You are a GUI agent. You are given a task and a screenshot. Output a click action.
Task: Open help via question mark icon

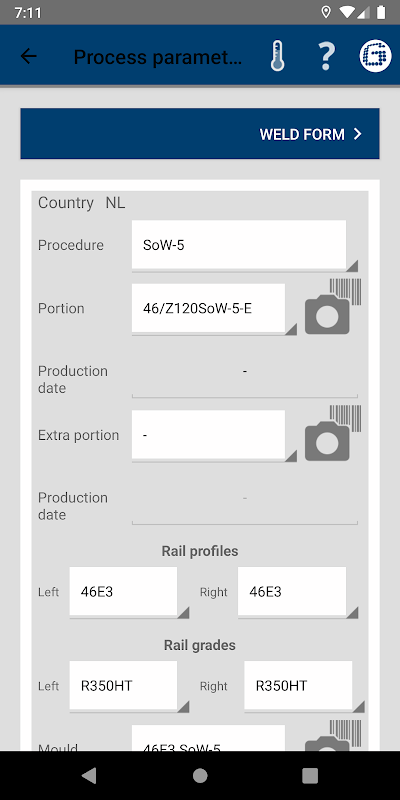(327, 56)
